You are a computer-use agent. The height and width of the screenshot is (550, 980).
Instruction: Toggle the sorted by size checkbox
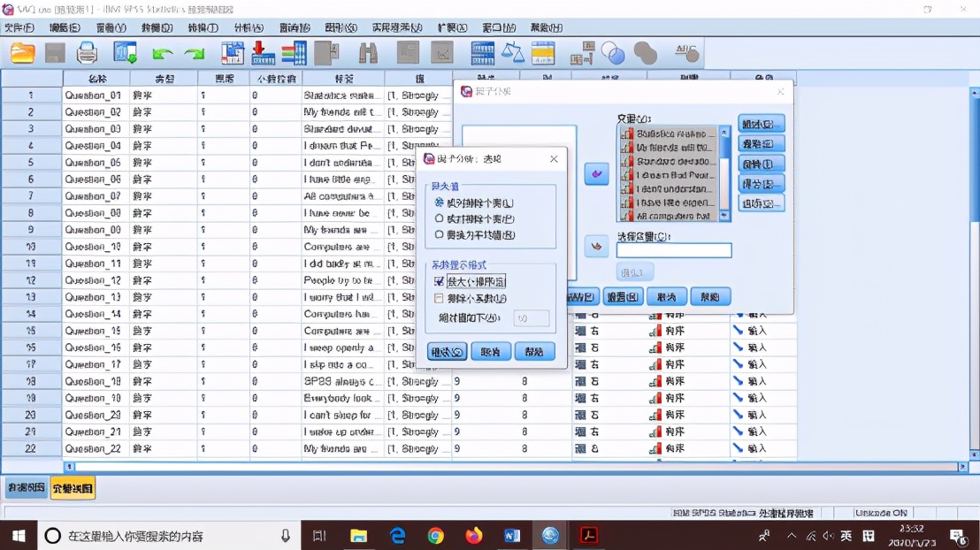pos(440,281)
